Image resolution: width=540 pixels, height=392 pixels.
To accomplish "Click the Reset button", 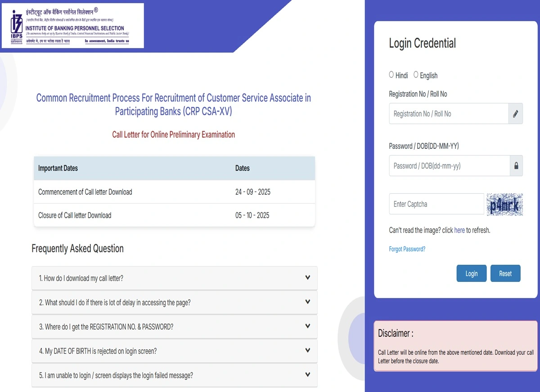I will 505,273.
